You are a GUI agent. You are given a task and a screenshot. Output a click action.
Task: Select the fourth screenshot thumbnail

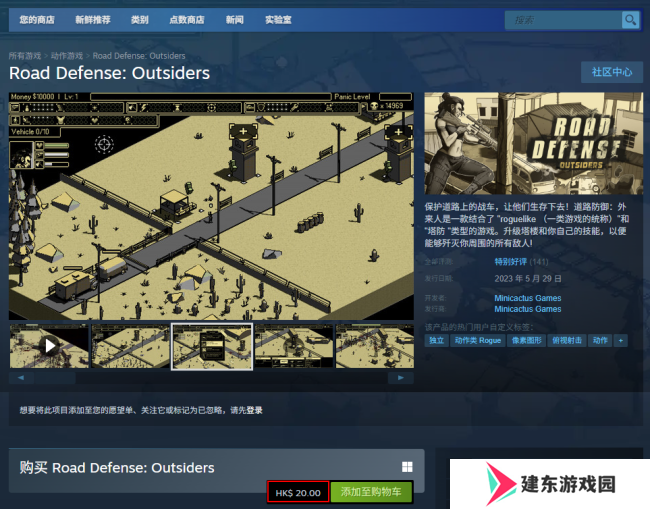293,346
